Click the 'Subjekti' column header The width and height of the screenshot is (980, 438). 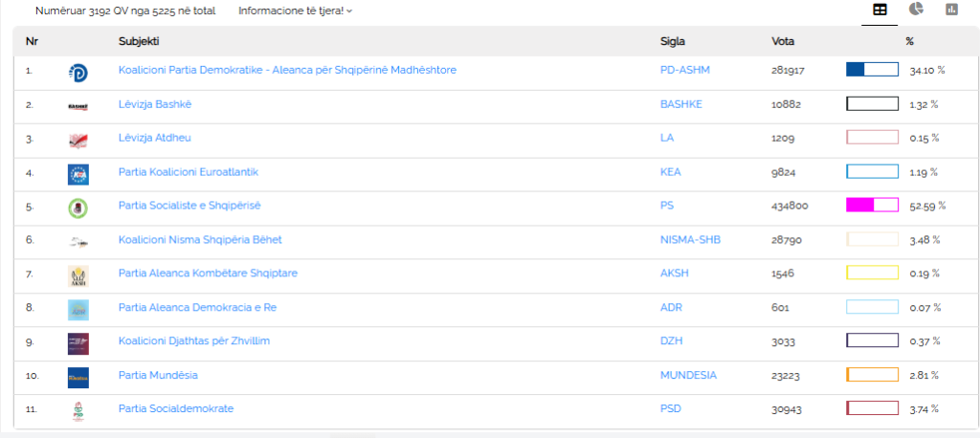139,41
